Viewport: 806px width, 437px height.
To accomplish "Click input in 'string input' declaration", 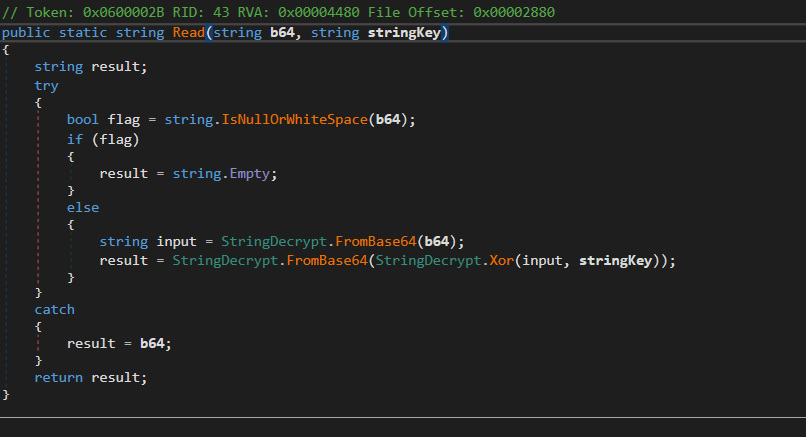I will 176,242.
